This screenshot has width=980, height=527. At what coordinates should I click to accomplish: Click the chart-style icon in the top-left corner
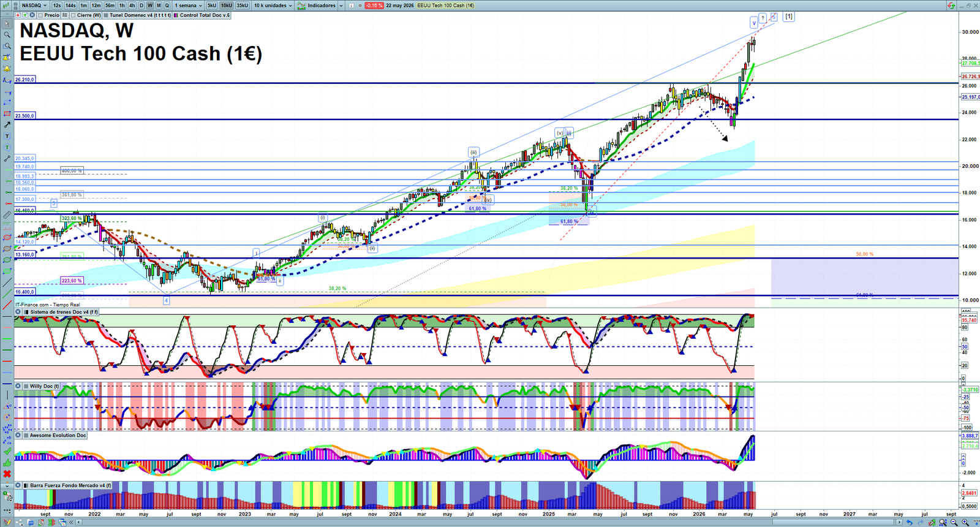(6, 6)
